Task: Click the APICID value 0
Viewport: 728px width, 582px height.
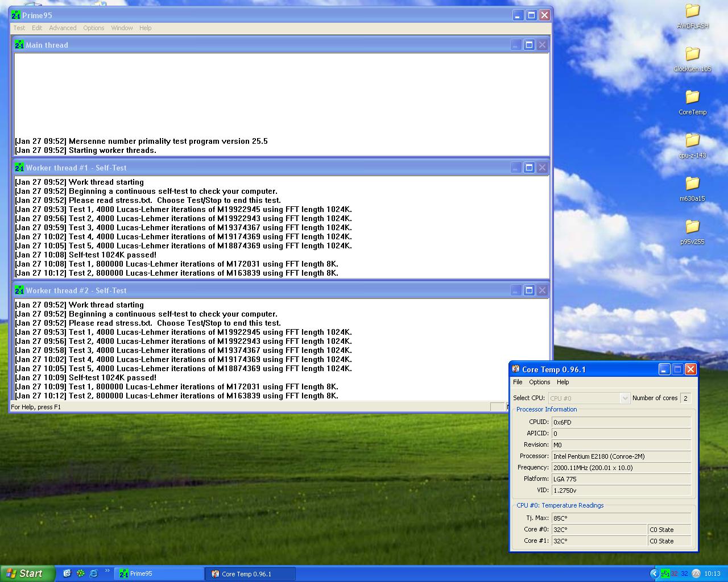Action: 621,434
